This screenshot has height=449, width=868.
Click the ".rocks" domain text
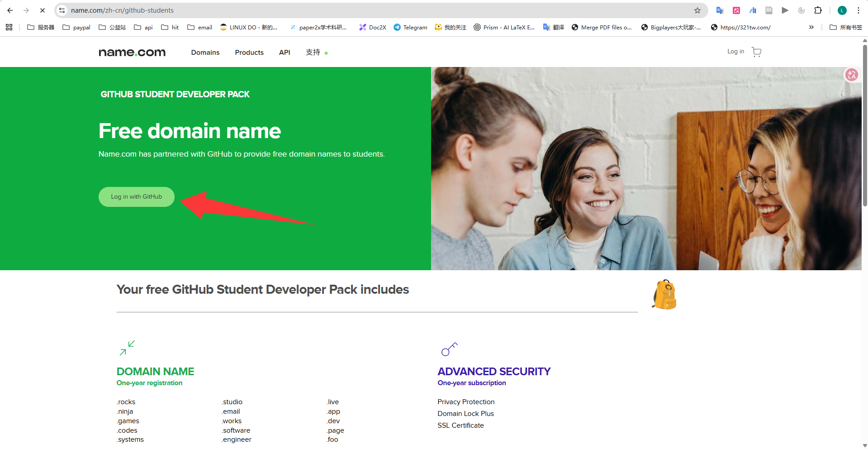[x=126, y=402]
